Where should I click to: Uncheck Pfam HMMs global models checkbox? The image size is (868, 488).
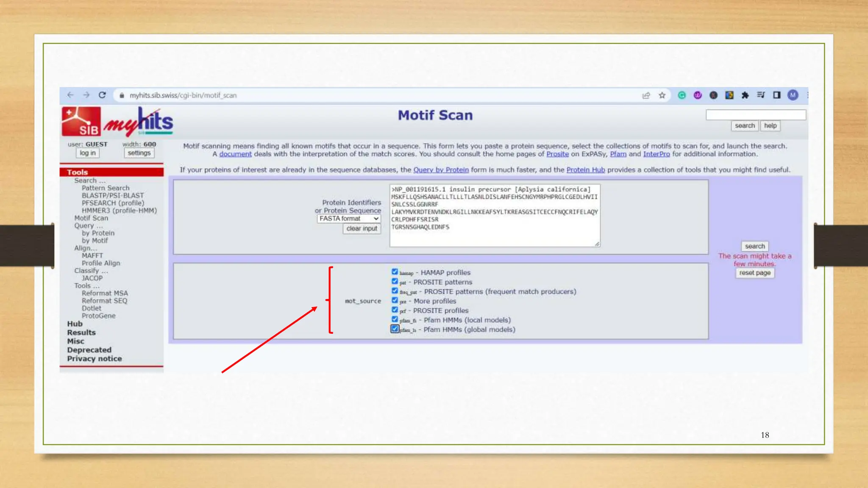[395, 329]
